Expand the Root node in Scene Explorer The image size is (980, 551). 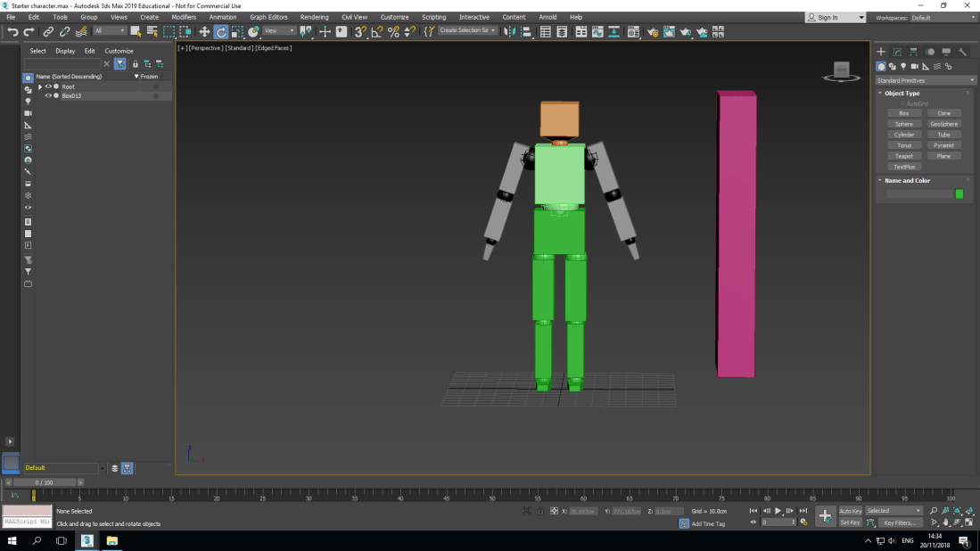tap(38, 86)
